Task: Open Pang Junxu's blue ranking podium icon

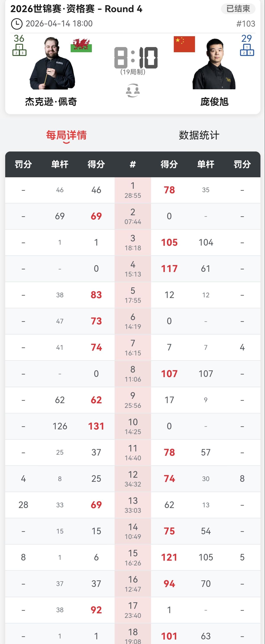Action: pyautogui.click(x=247, y=50)
